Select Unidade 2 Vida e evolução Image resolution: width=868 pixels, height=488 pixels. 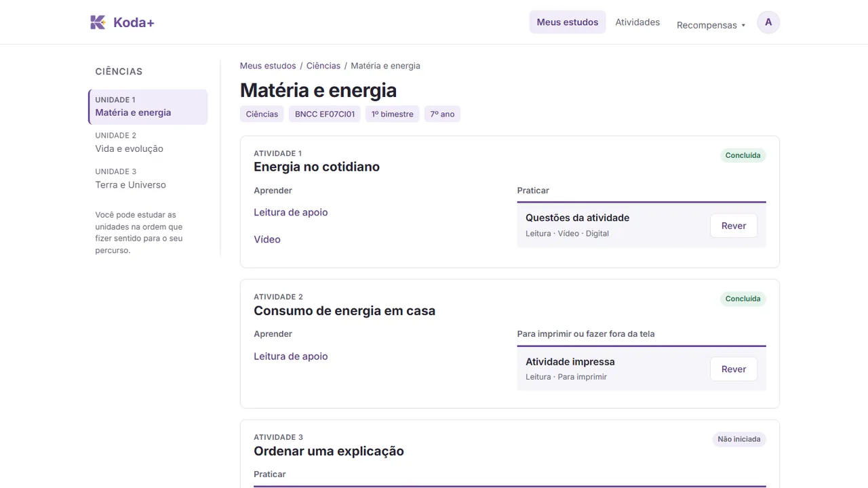pos(148,142)
